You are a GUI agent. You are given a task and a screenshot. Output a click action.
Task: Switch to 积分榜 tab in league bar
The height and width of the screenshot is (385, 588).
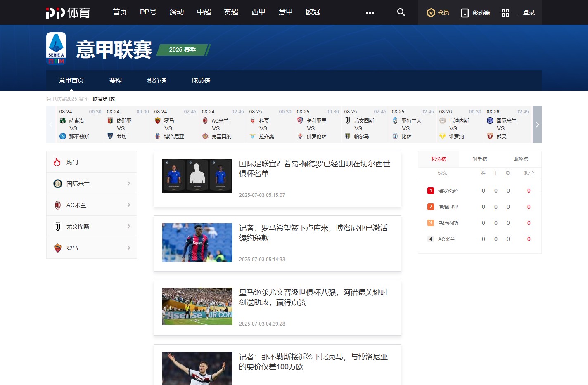point(157,80)
